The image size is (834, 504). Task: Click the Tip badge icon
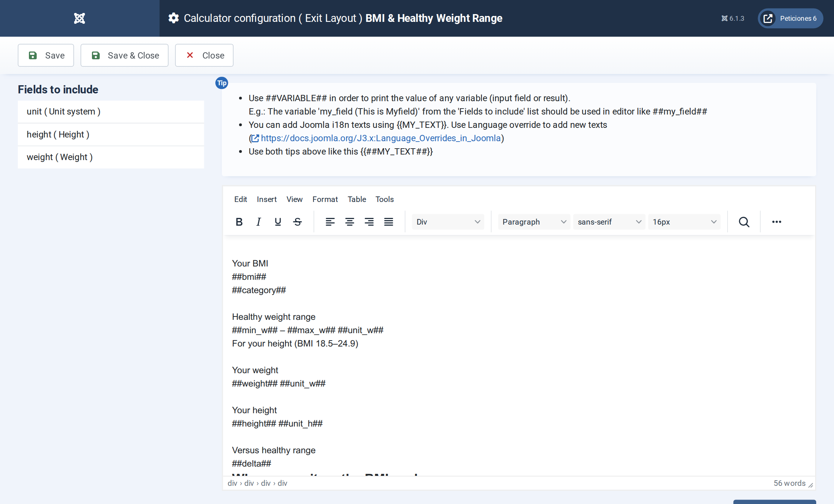pos(222,83)
